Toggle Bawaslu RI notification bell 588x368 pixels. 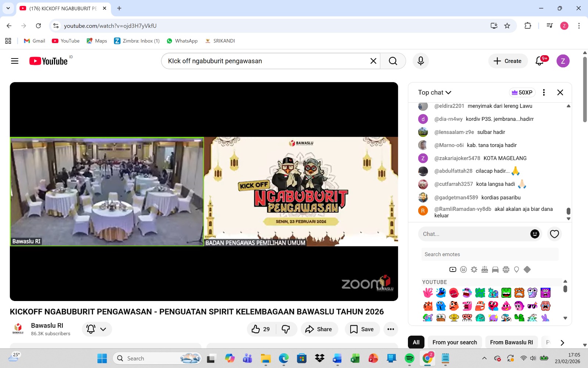[91, 329]
